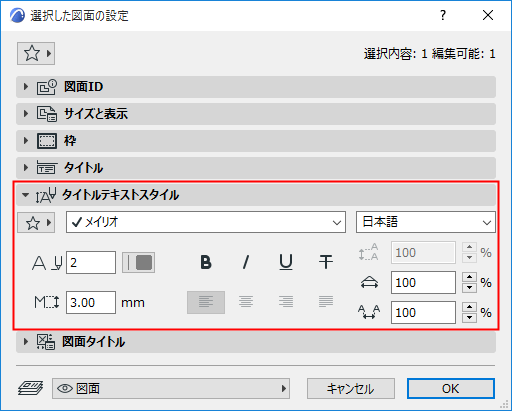Click the pen color swatch
This screenshot has width=512, height=411.
click(138, 263)
